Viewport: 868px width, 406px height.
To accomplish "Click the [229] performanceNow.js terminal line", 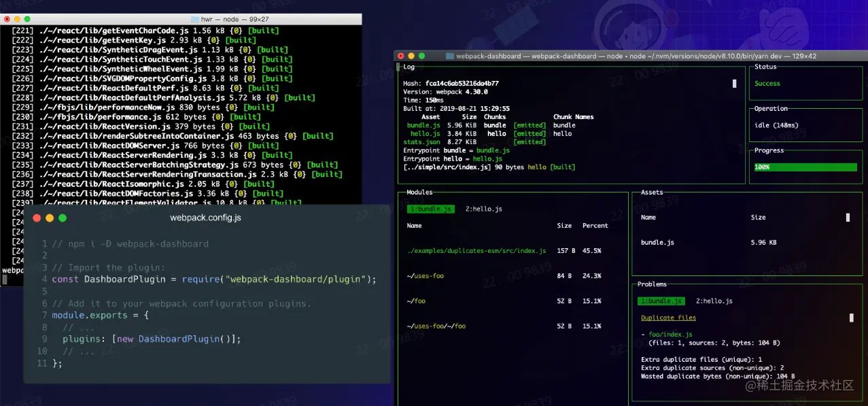I will [x=143, y=107].
